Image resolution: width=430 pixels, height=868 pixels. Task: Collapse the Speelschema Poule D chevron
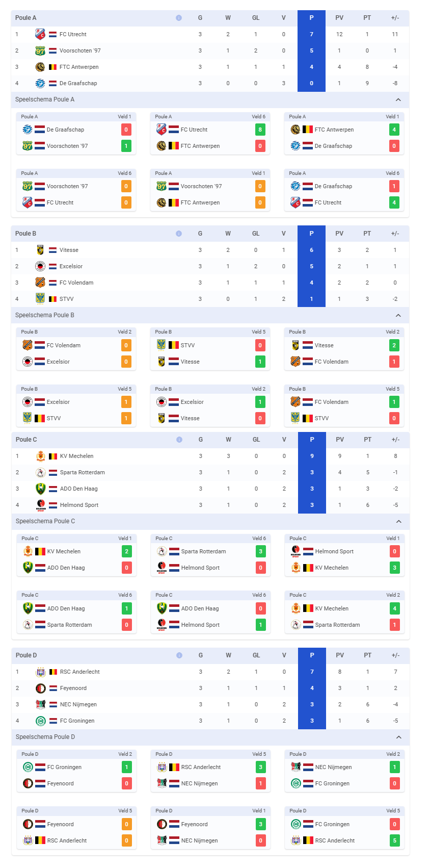(x=399, y=737)
